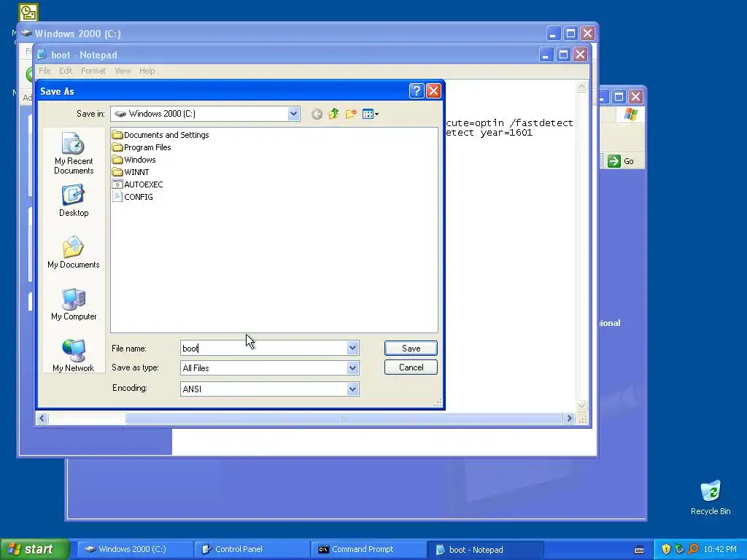Open My Documents in places bar

coord(74,252)
